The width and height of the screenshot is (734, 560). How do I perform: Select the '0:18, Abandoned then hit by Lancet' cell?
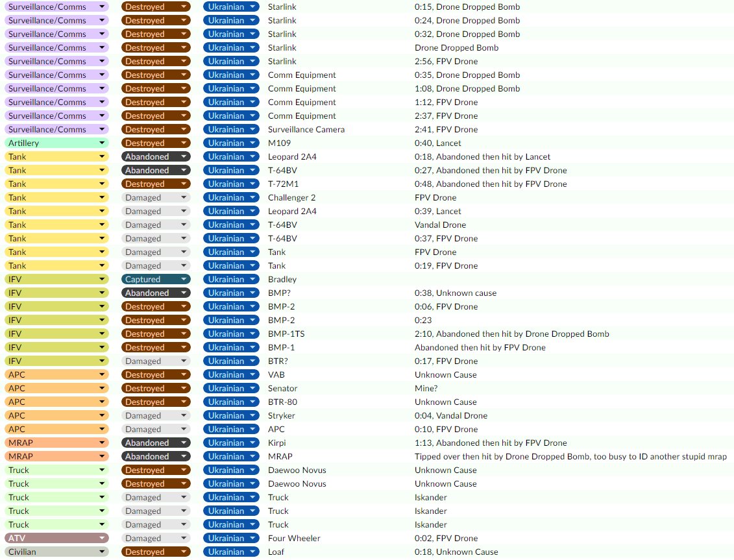point(482,156)
